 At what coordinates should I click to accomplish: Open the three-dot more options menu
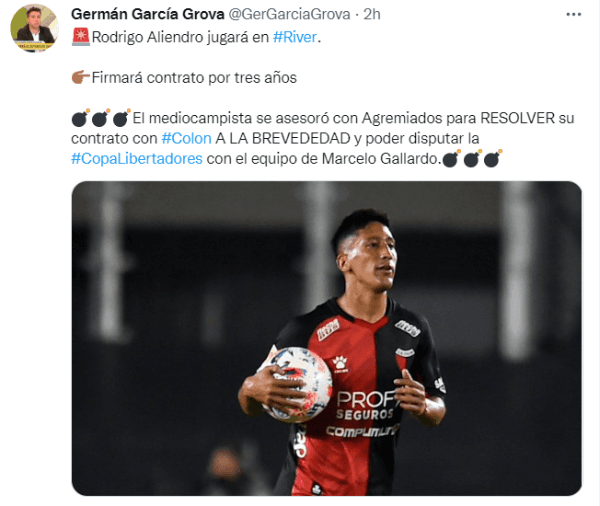click(x=573, y=15)
